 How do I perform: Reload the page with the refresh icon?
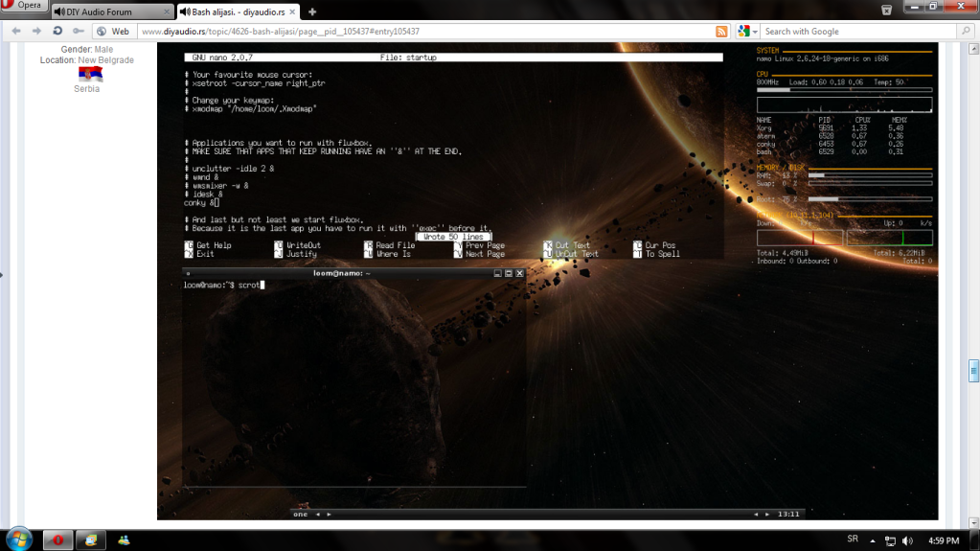click(57, 31)
